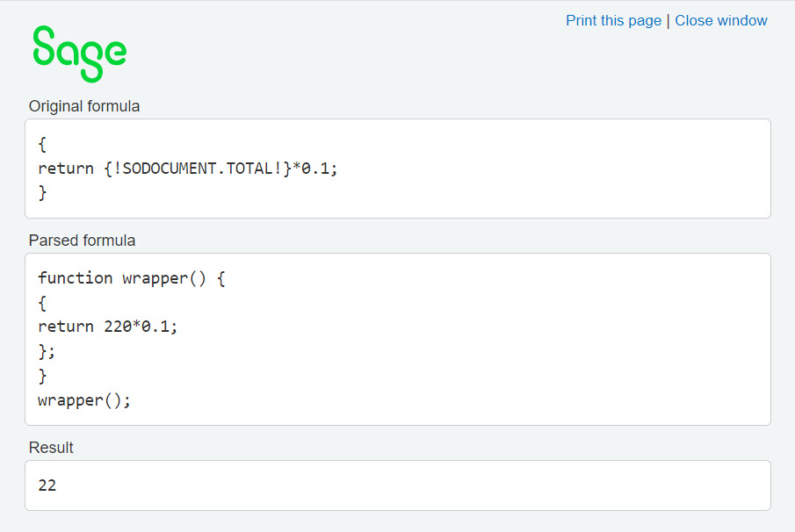The image size is (795, 532).
Task: Click the separator between Print and Close links
Action: pyautogui.click(x=669, y=20)
